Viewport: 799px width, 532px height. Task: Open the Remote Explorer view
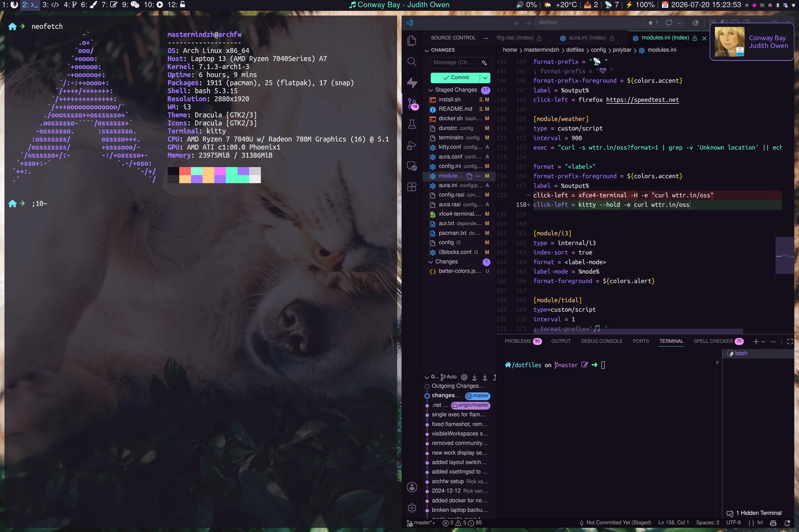point(412,166)
